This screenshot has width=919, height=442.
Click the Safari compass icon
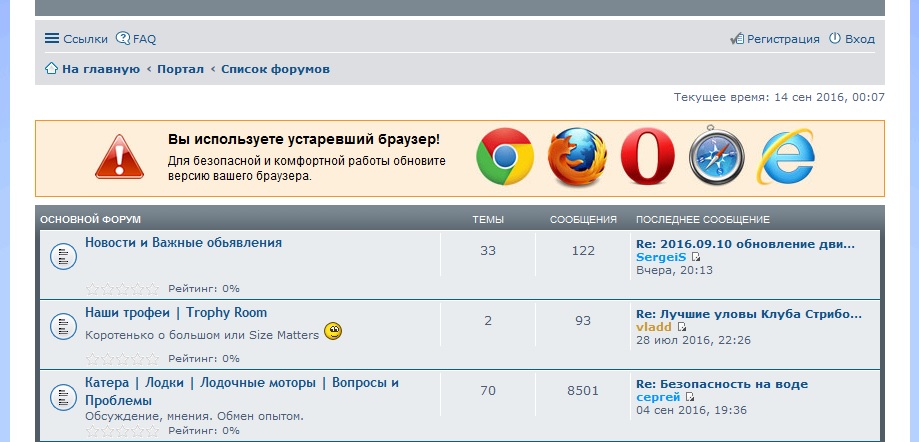715,157
